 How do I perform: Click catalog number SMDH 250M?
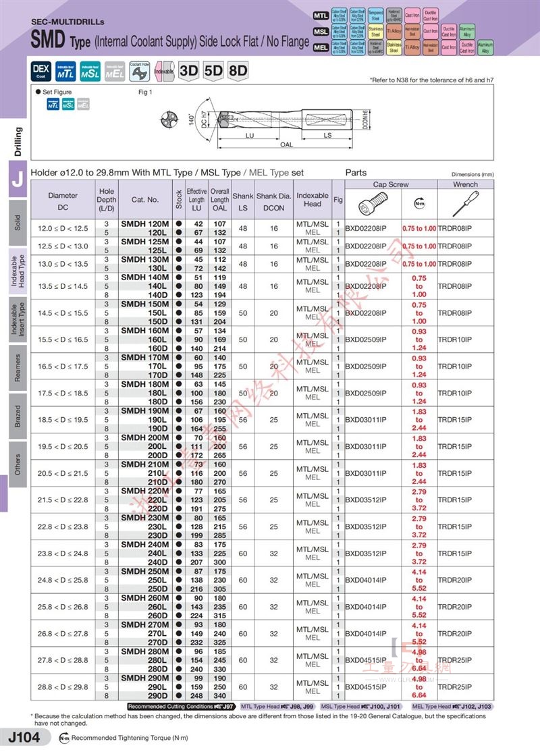(145, 571)
